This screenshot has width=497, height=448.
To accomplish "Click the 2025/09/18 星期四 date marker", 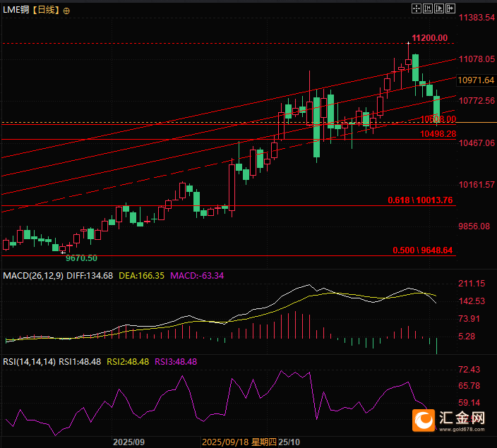I will click(x=239, y=442).
